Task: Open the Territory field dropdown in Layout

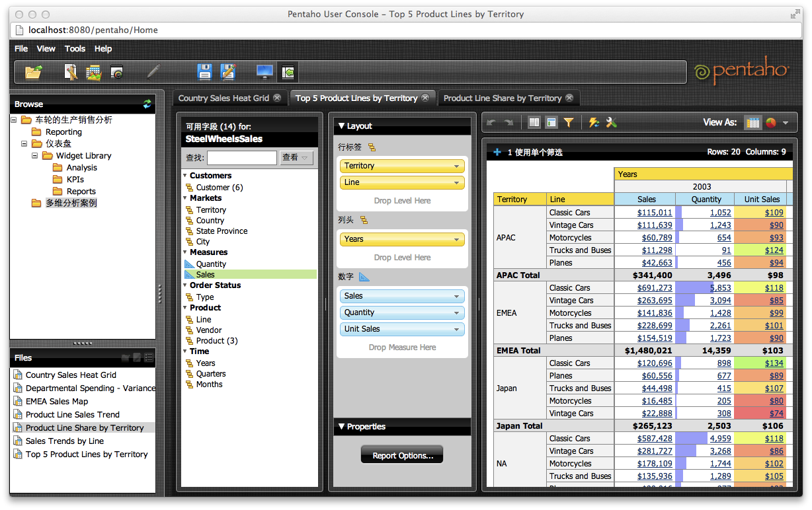Action: click(x=456, y=166)
